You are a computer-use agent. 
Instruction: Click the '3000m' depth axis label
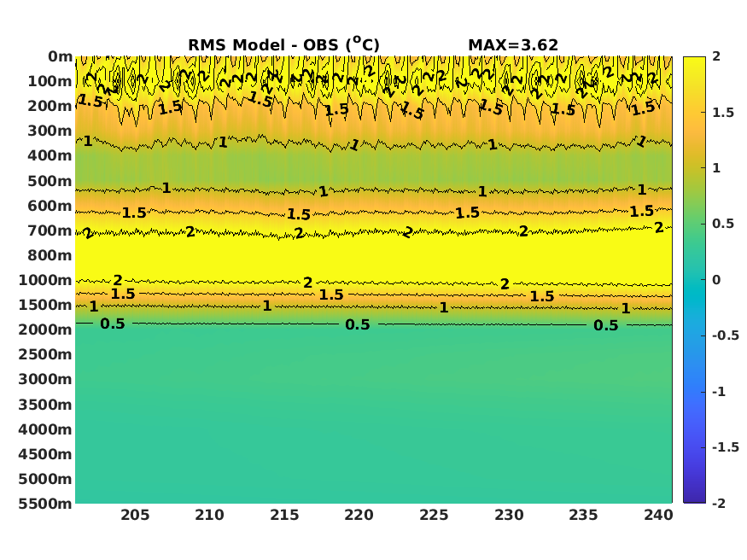[46, 380]
